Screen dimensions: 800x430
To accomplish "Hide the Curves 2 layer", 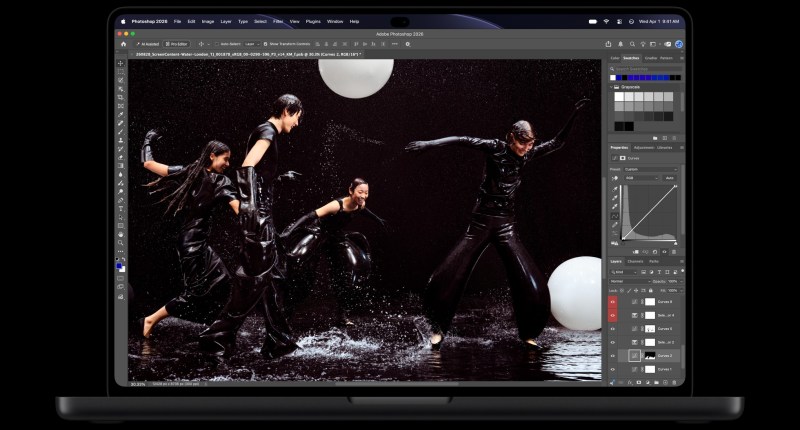I will point(613,356).
